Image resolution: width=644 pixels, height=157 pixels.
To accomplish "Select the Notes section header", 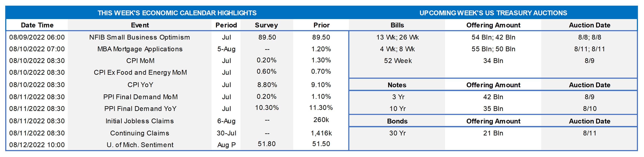I will [x=397, y=85].
